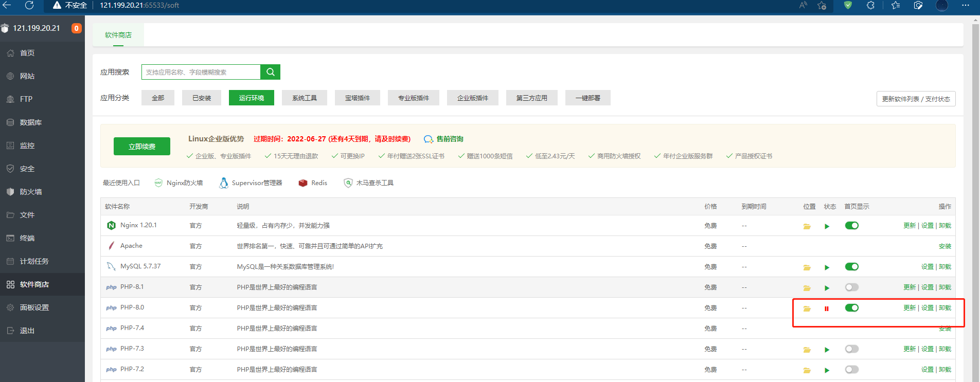Viewport: 980px width, 382px height.
Task: Click PHP-7.3 status play icon
Action: (x=827, y=350)
